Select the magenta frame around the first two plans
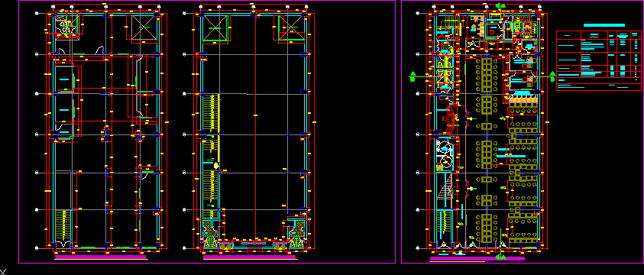The width and height of the screenshot is (644, 275). (x=207, y=131)
